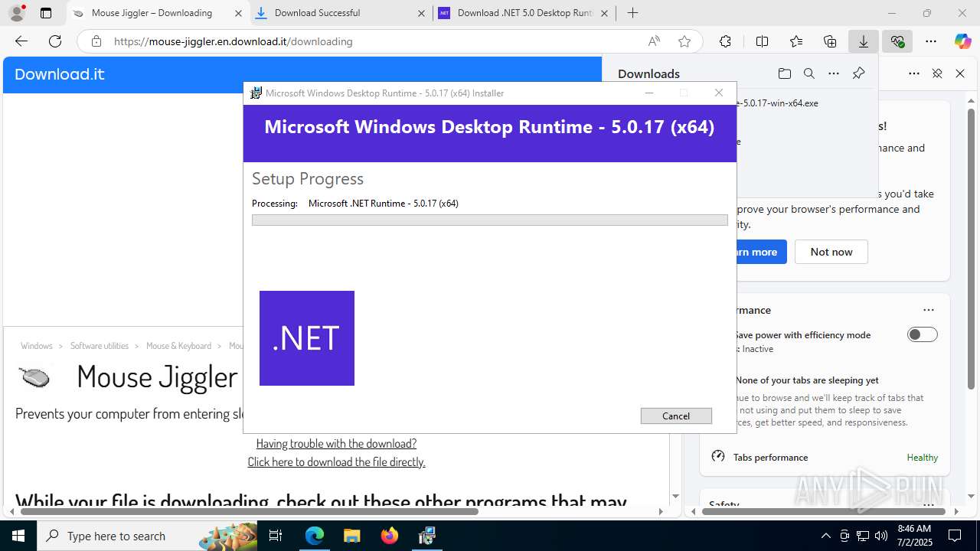Open more options in Downloads panel
The height and width of the screenshot is (551, 980).
pos(834,73)
